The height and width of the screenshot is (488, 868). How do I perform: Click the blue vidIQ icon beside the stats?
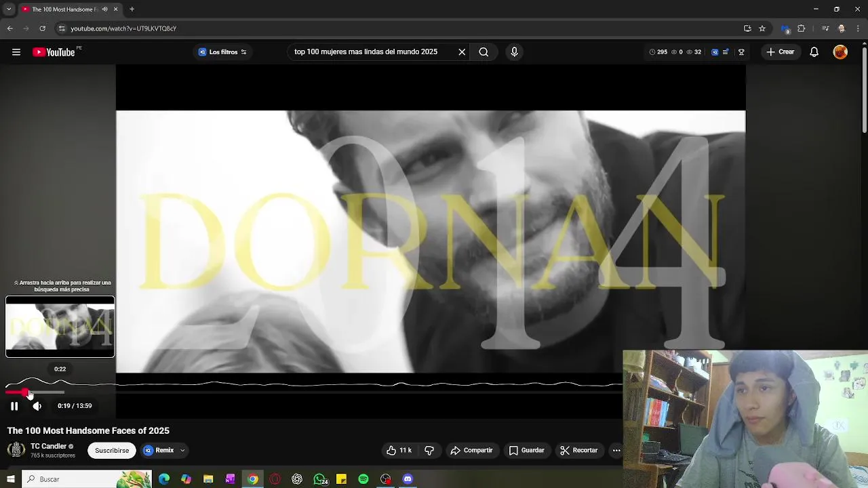[715, 52]
